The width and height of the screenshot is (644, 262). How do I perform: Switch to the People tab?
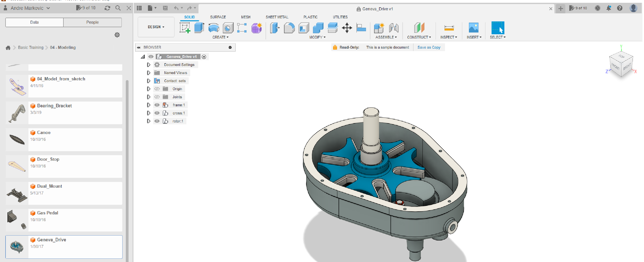tap(92, 22)
